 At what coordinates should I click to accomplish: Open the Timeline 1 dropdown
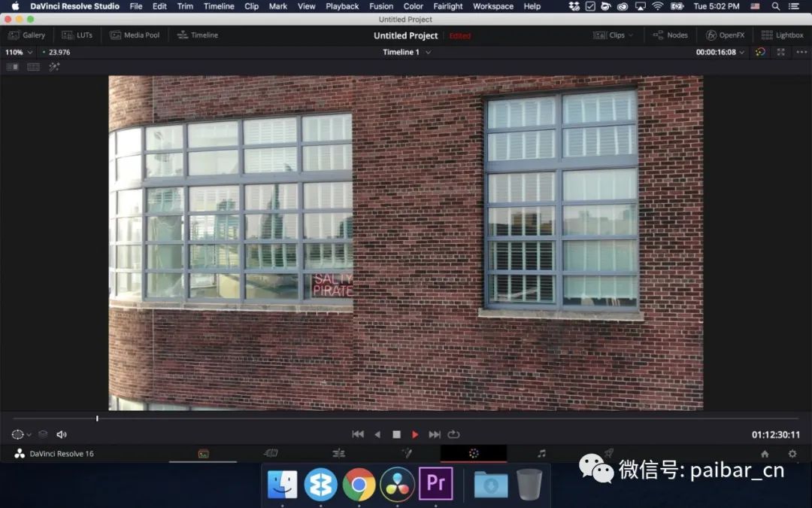click(406, 52)
